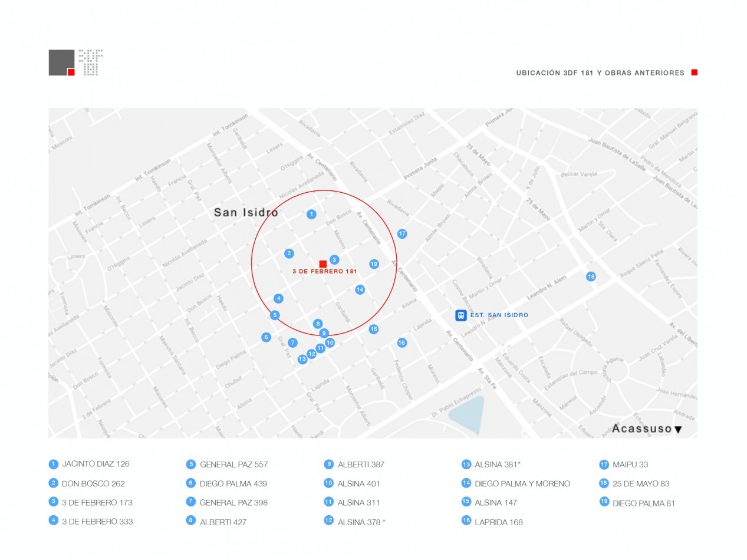Click the GENERAL PAZ 398 legend entry
Screen dimensions: 747x560
pyautogui.click(x=233, y=503)
